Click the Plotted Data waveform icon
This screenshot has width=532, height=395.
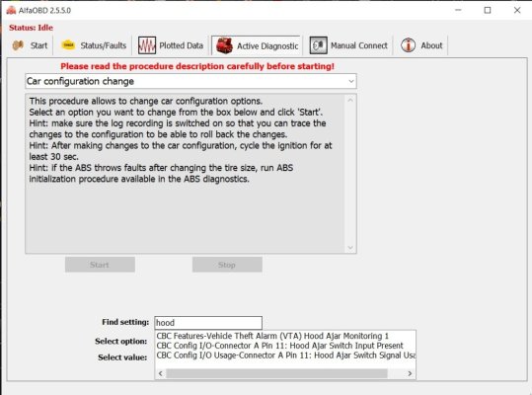point(146,45)
